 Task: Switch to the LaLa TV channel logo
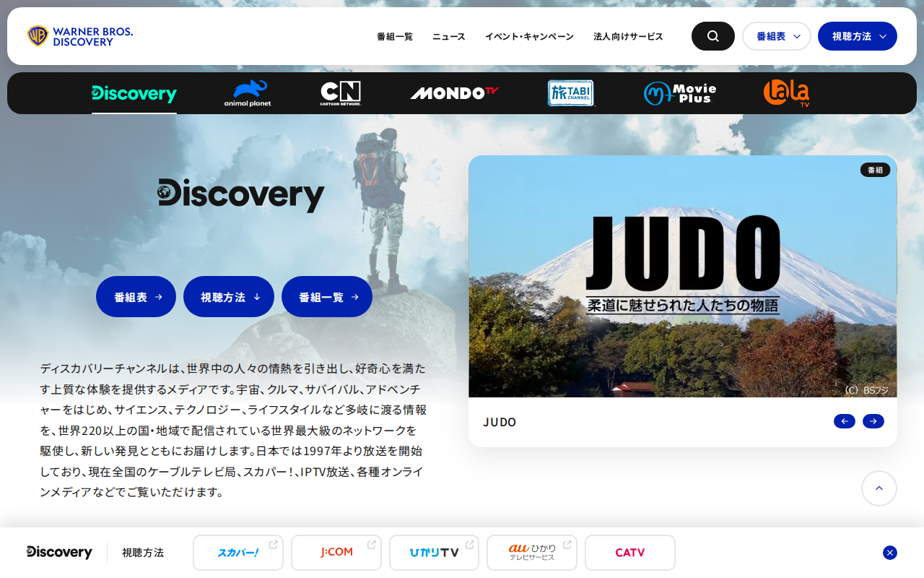tap(787, 93)
